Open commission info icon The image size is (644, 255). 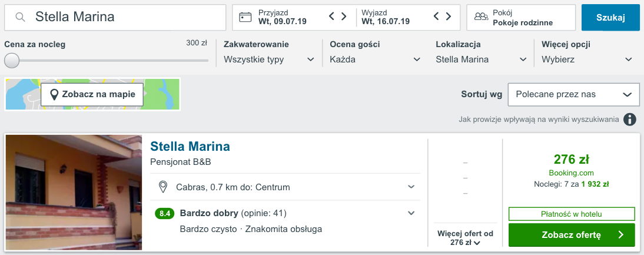(x=630, y=120)
